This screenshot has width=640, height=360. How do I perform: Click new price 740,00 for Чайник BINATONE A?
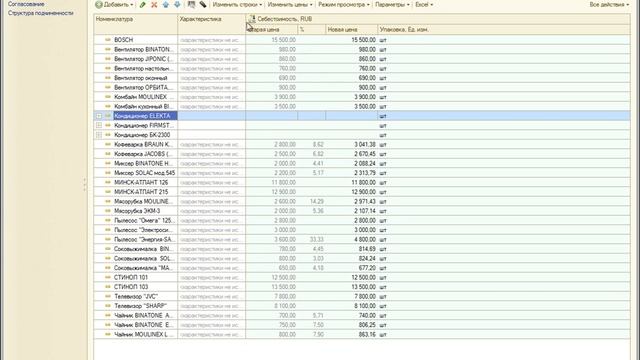click(x=367, y=316)
